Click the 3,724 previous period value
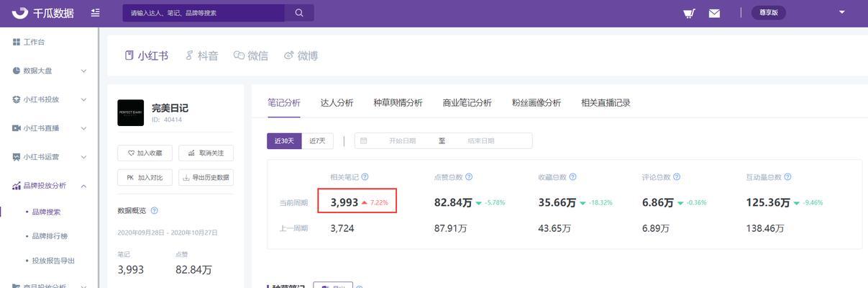Image resolution: width=868 pixels, height=288 pixels. [x=342, y=228]
